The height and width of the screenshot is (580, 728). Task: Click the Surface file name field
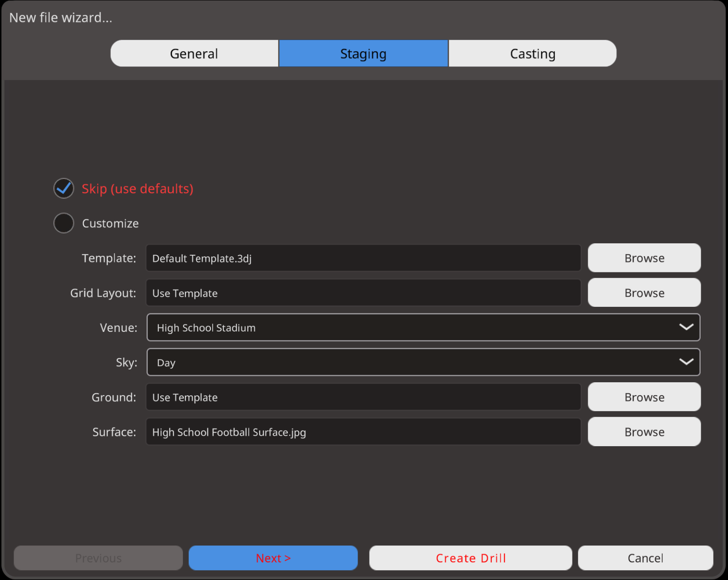coord(363,432)
